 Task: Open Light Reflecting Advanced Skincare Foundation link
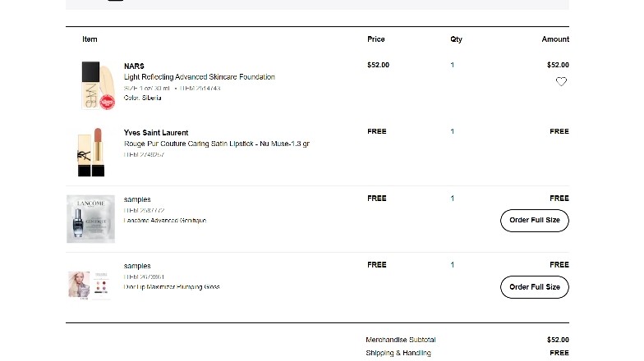click(x=199, y=77)
